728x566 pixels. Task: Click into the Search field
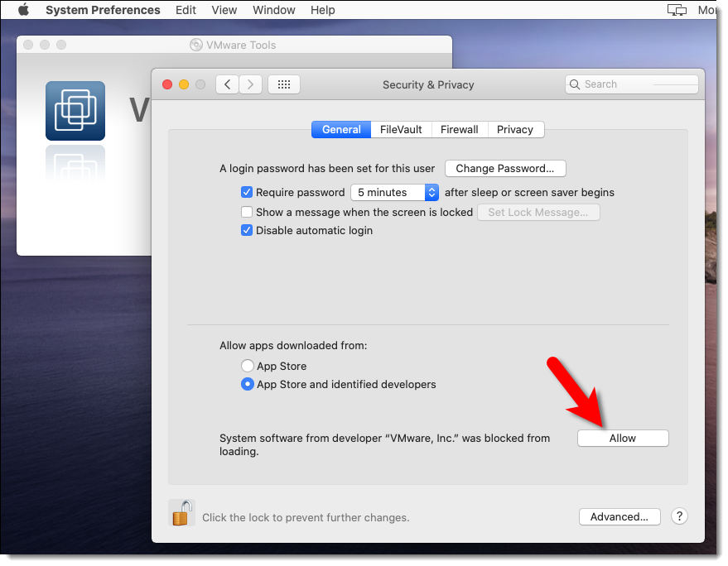pyautogui.click(x=632, y=84)
